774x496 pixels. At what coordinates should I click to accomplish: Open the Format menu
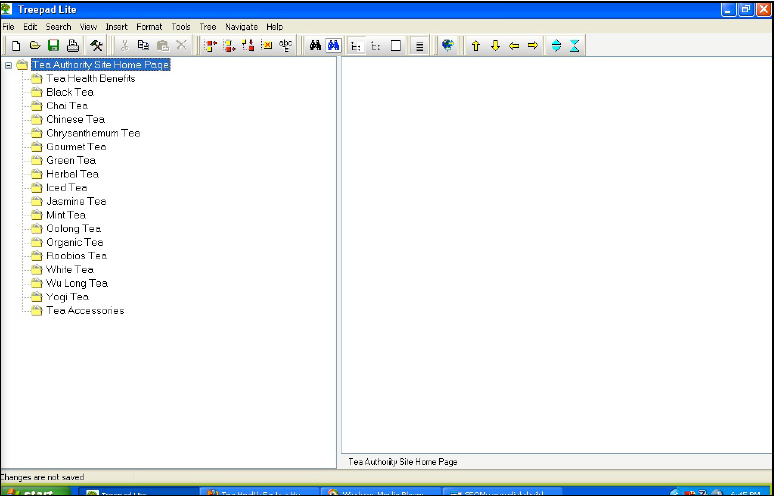(149, 27)
